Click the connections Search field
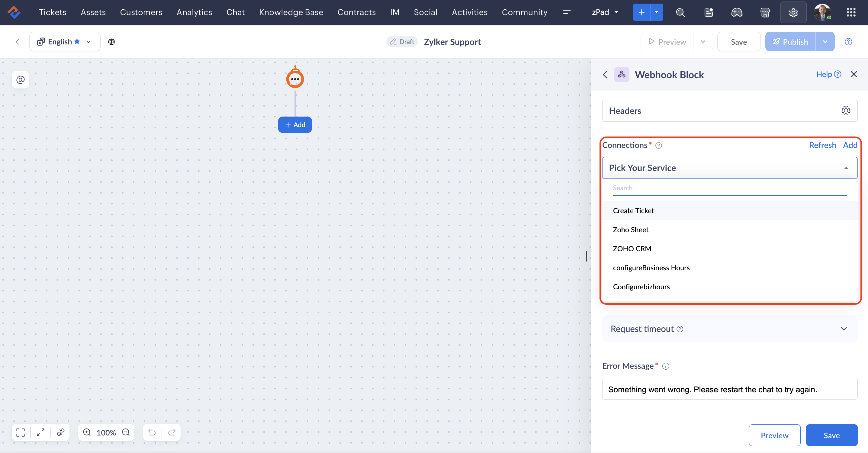868x453 pixels. 729,188
